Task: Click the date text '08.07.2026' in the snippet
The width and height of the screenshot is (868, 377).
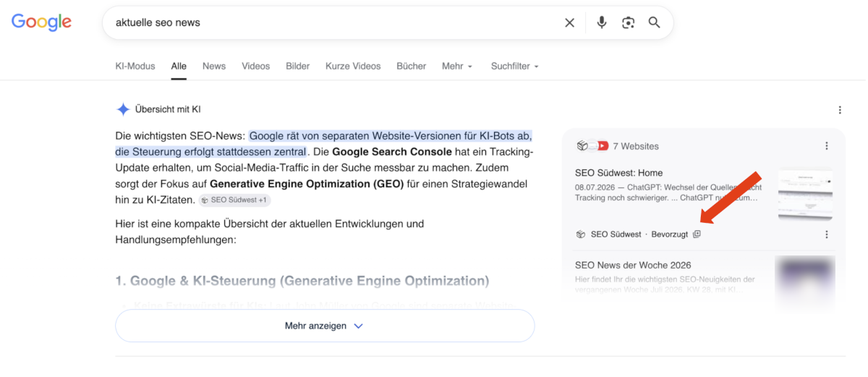Action: coord(595,187)
